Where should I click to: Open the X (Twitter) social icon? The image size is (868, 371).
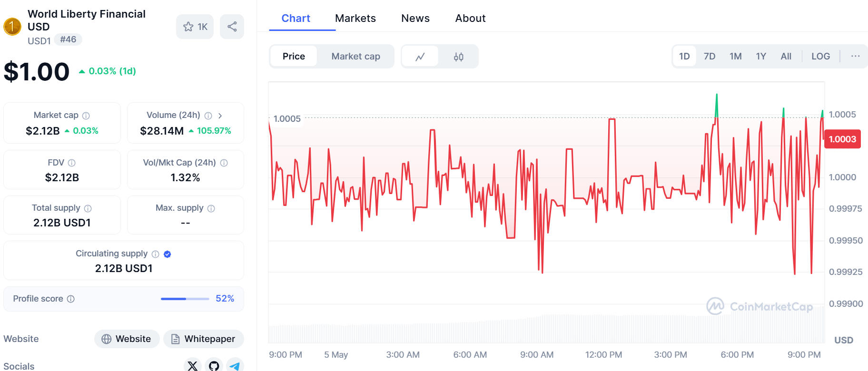193,365
